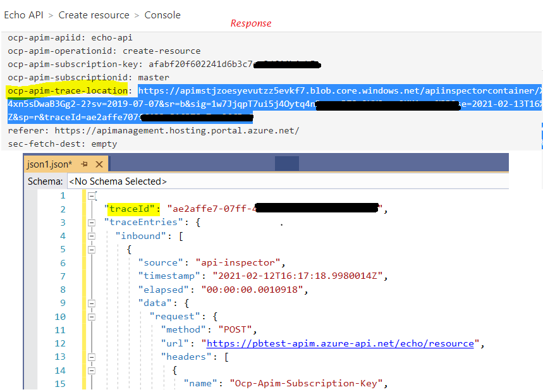543x392 pixels.
Task: Switch to the json1.json* tab
Action: point(49,164)
